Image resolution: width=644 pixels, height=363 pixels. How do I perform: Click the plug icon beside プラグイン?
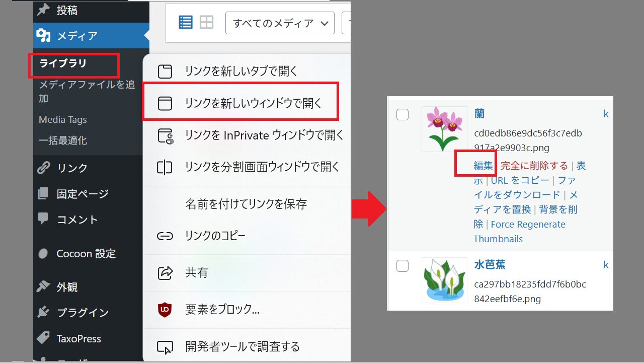pos(44,313)
